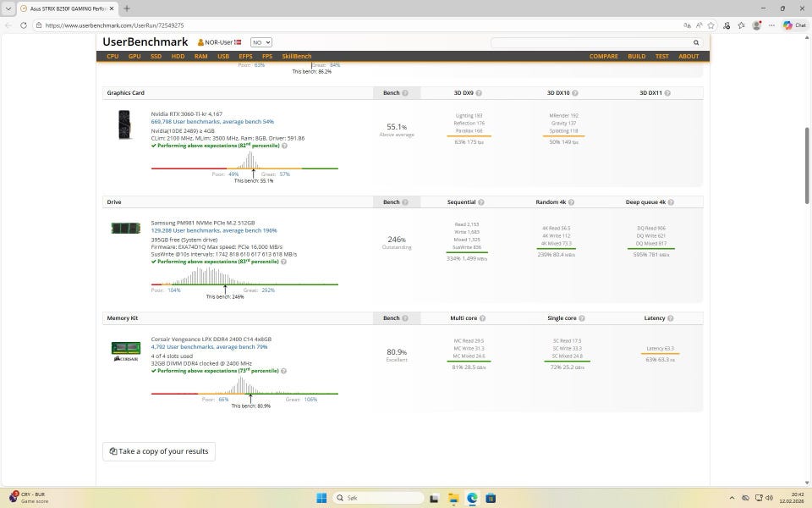Screen dimensions: 812x508
Task: Click the browser address bar URL
Action: pos(114,25)
